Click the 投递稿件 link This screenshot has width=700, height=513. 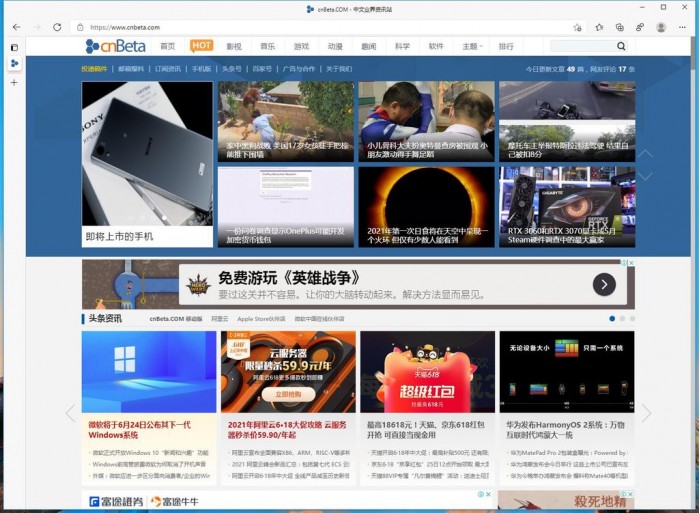pos(95,69)
